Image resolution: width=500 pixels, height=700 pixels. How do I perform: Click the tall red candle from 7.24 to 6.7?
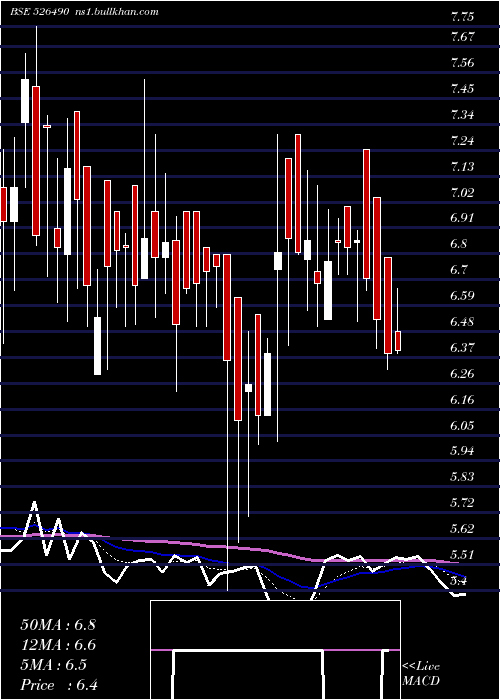(367, 214)
